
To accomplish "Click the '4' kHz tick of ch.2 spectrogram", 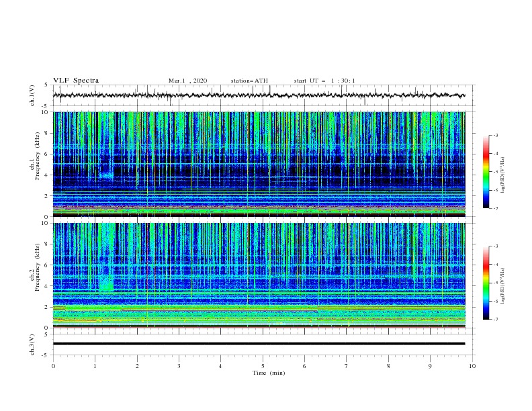I will [47, 286].
